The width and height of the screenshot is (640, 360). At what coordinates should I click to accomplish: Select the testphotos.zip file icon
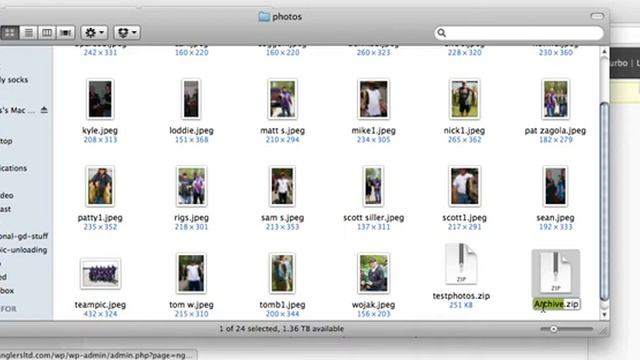(461, 264)
